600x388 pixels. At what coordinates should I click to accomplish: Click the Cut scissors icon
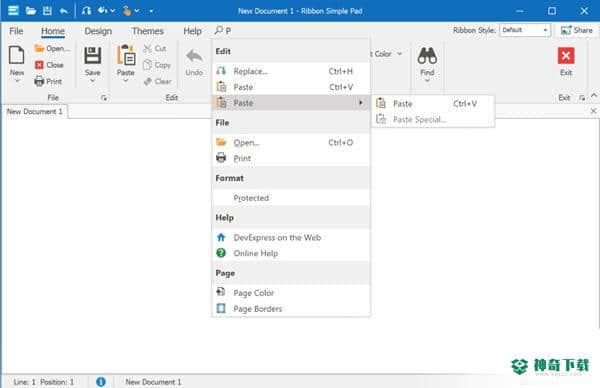pos(147,49)
